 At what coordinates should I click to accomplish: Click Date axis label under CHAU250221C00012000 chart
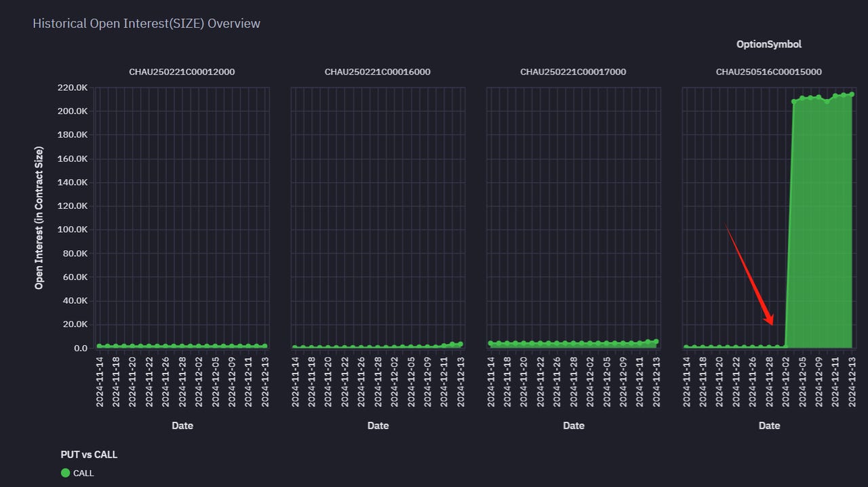182,426
